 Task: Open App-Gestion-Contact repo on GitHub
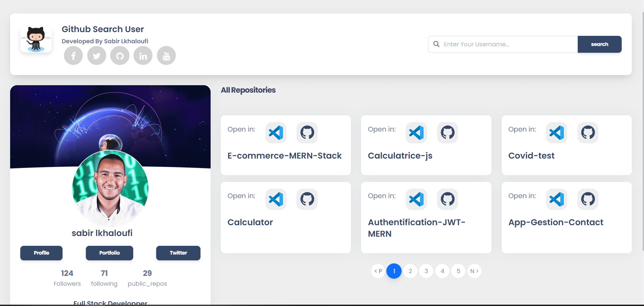pyautogui.click(x=588, y=199)
